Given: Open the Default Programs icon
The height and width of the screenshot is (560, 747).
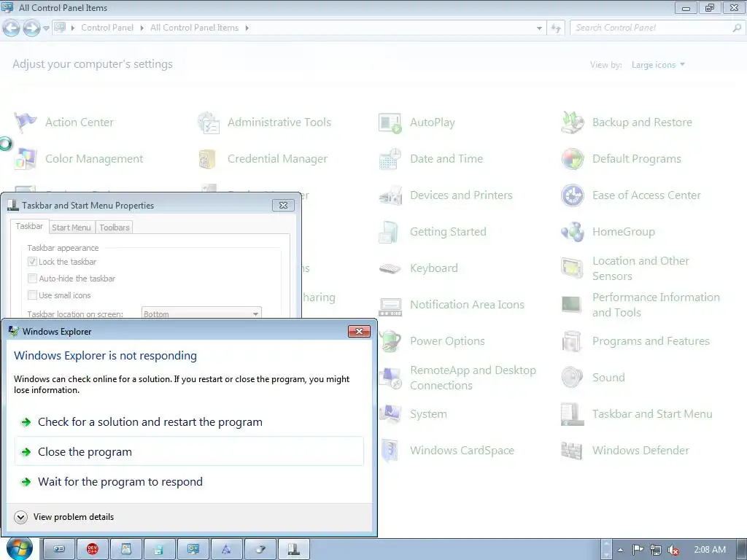Looking at the screenshot, I should pos(572,159).
